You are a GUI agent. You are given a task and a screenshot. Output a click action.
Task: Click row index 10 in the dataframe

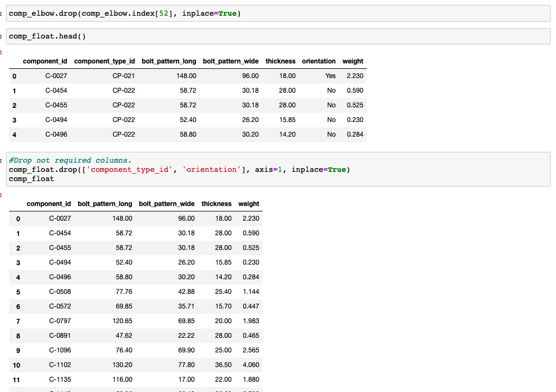coord(16,365)
